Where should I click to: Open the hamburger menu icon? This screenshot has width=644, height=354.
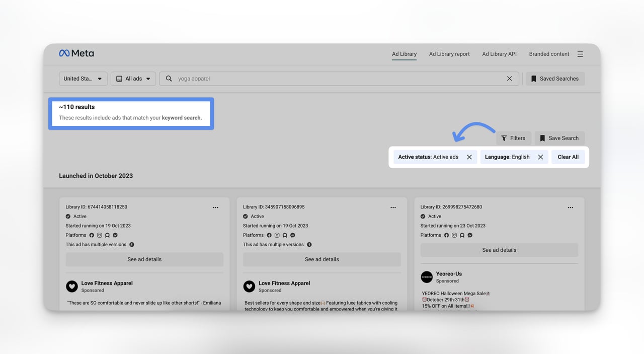pyautogui.click(x=580, y=54)
